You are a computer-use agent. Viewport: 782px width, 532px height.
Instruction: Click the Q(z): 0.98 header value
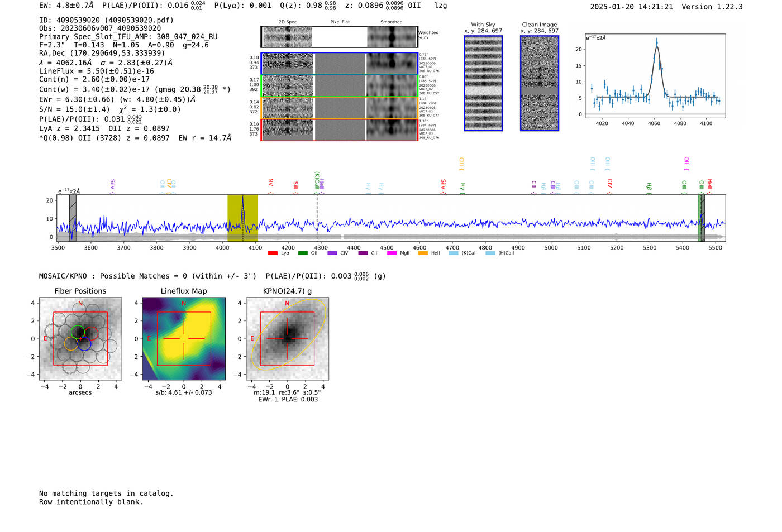pyautogui.click(x=308, y=5)
